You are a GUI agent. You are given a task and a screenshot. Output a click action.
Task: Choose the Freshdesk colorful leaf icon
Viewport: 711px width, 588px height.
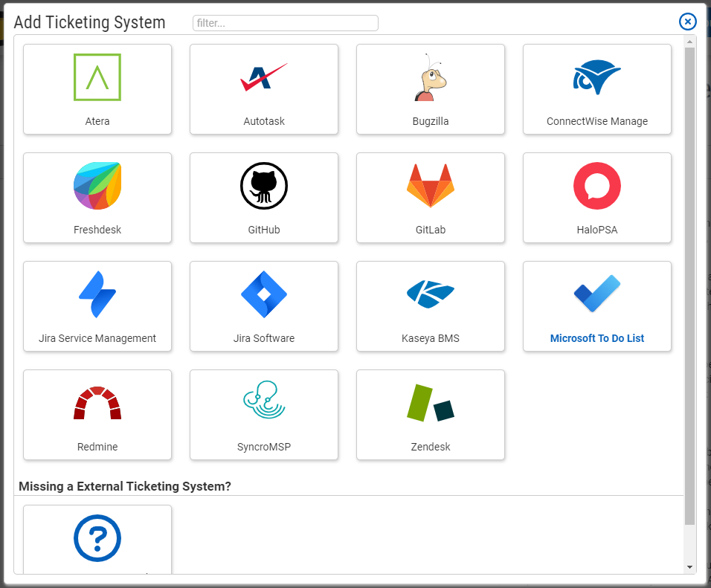pos(97,186)
